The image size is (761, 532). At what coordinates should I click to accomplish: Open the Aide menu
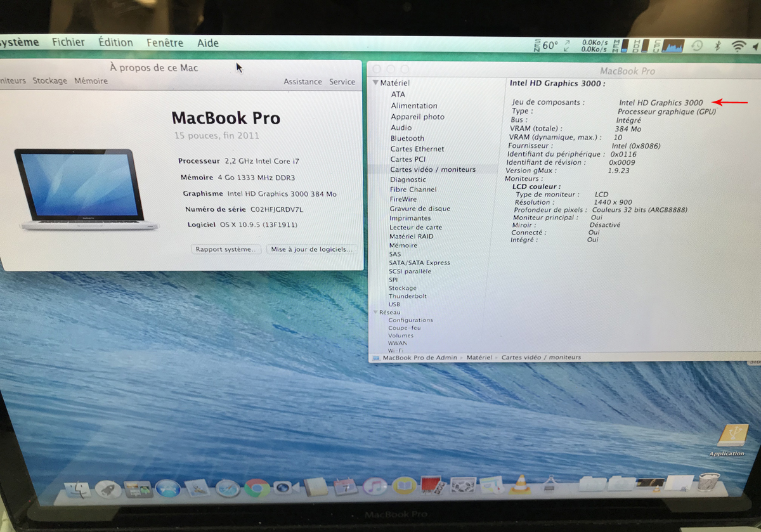point(208,43)
